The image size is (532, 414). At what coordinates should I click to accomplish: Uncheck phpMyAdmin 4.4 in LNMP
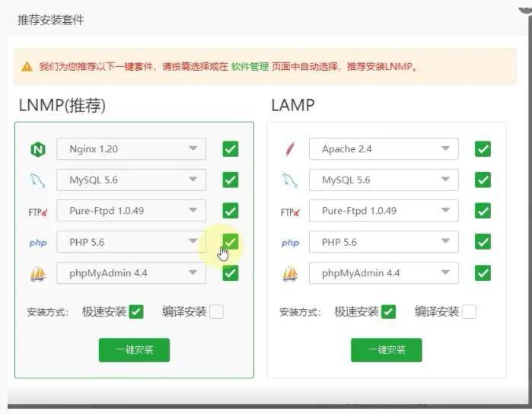tap(231, 273)
